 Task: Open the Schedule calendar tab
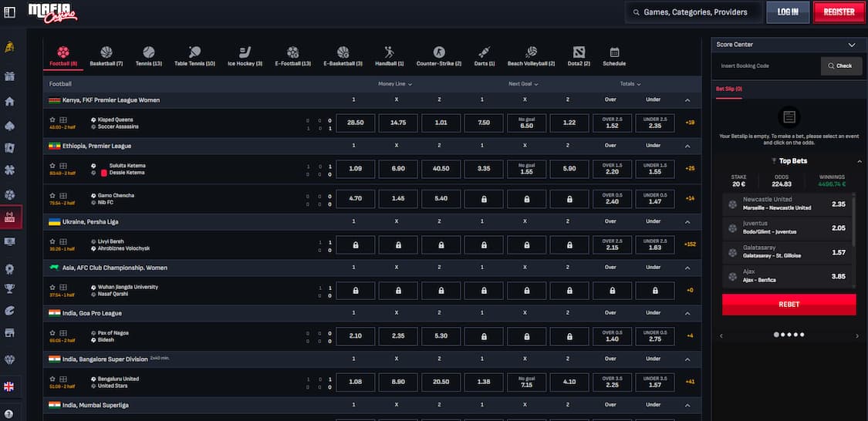(614, 56)
